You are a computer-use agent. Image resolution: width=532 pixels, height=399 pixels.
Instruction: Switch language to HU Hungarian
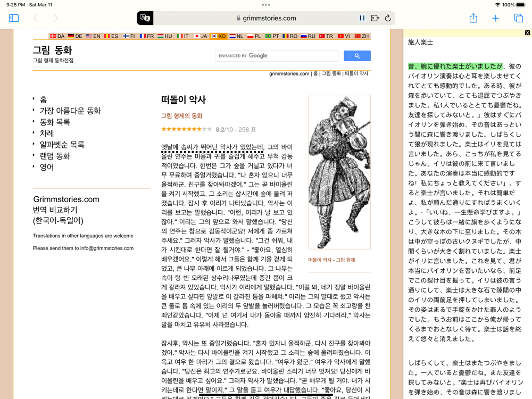pyautogui.click(x=164, y=36)
